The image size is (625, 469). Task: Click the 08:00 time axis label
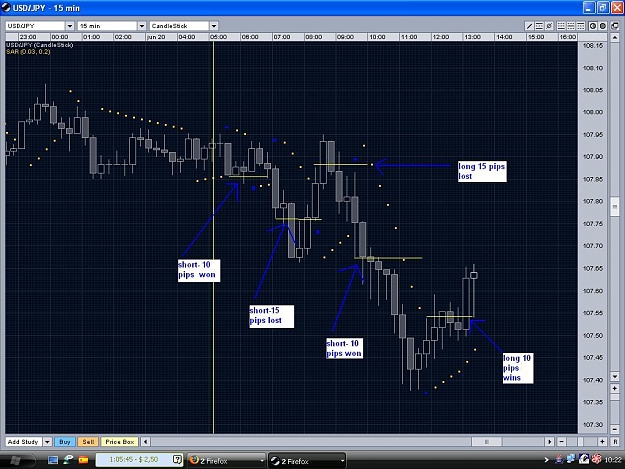[313, 37]
